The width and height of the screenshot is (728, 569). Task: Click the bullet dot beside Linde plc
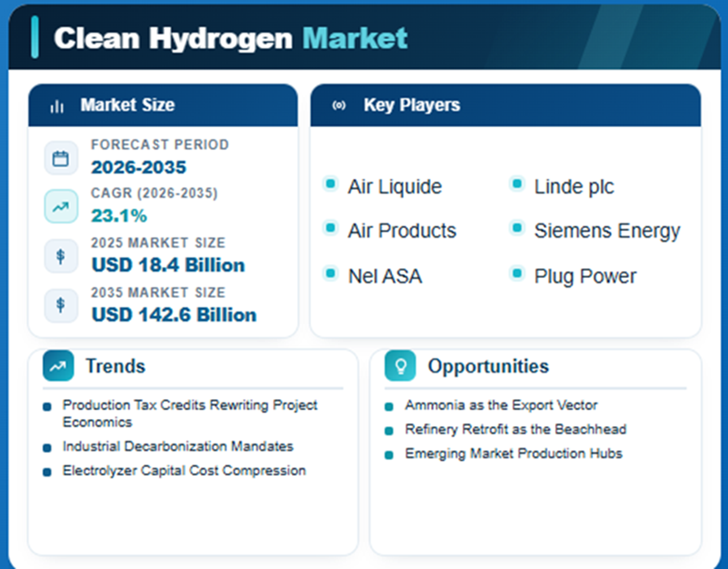[517, 184]
